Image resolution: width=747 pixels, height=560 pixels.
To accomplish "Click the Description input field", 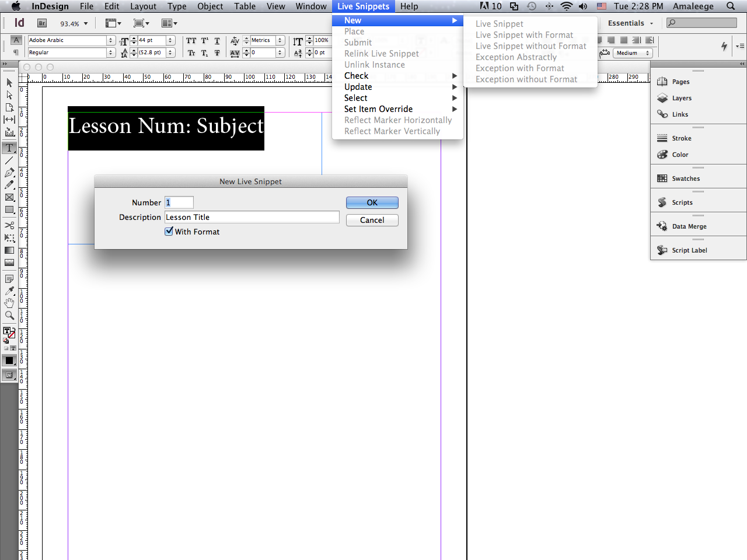I will (252, 217).
